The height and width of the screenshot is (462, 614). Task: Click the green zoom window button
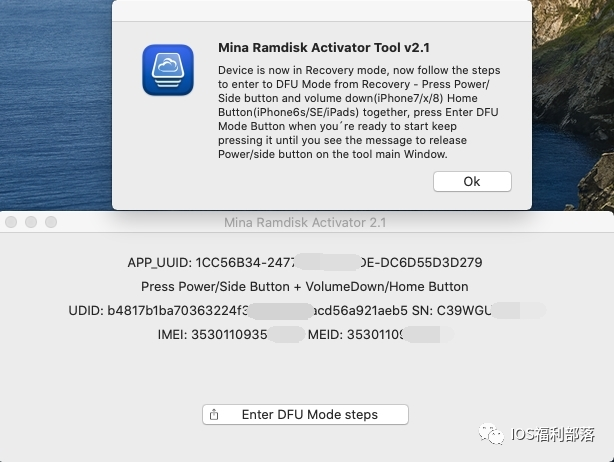click(x=51, y=222)
